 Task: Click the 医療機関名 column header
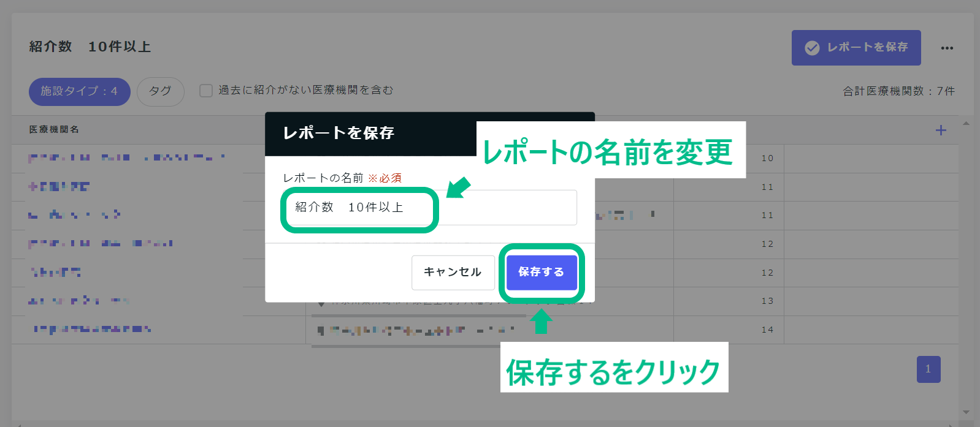[54, 129]
